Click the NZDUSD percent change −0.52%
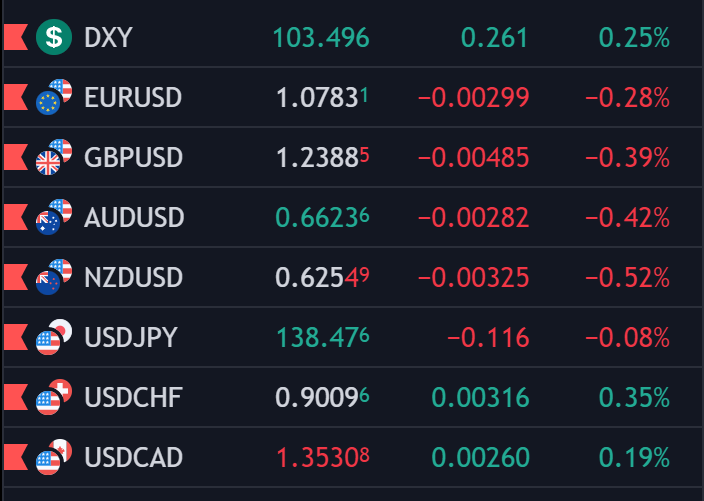Image resolution: width=704 pixels, height=501 pixels. coord(627,277)
